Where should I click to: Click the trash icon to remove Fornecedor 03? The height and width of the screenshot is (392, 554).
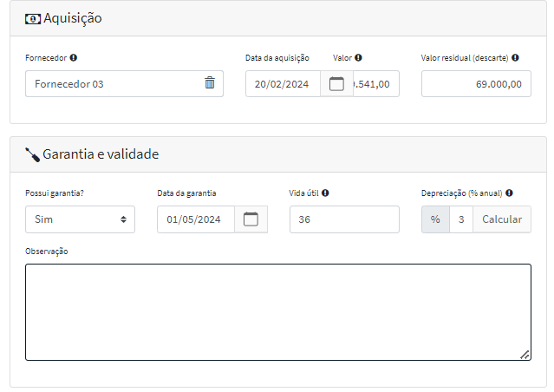tap(210, 82)
